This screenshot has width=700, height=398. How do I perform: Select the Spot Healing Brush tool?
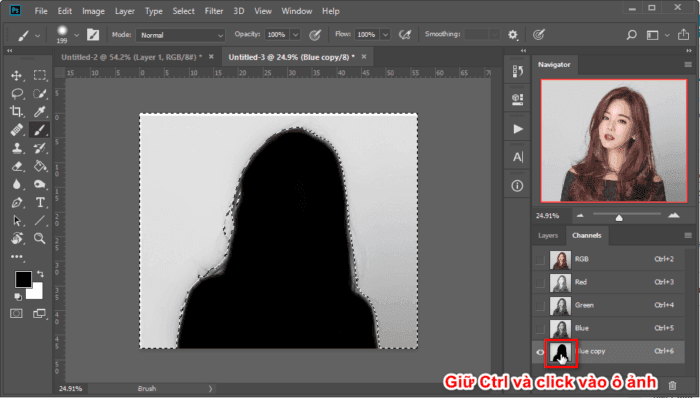pyautogui.click(x=17, y=129)
